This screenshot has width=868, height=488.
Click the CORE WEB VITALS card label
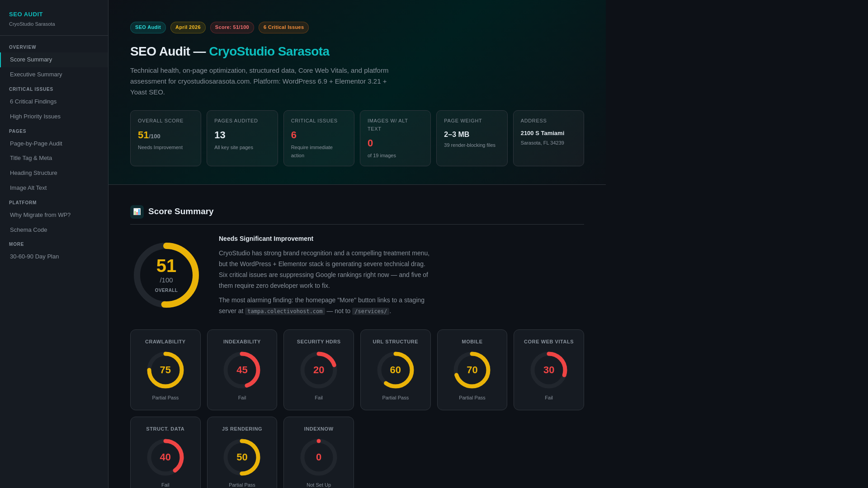[x=549, y=342]
